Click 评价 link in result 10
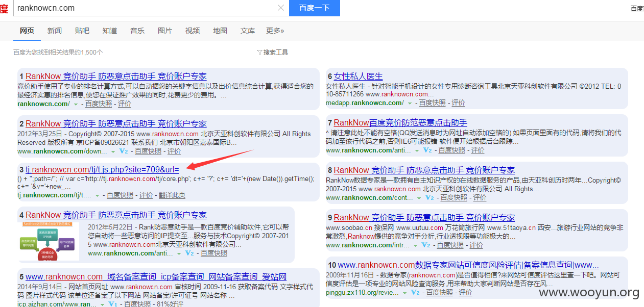The height and width of the screenshot is (307, 644). tap(466, 292)
